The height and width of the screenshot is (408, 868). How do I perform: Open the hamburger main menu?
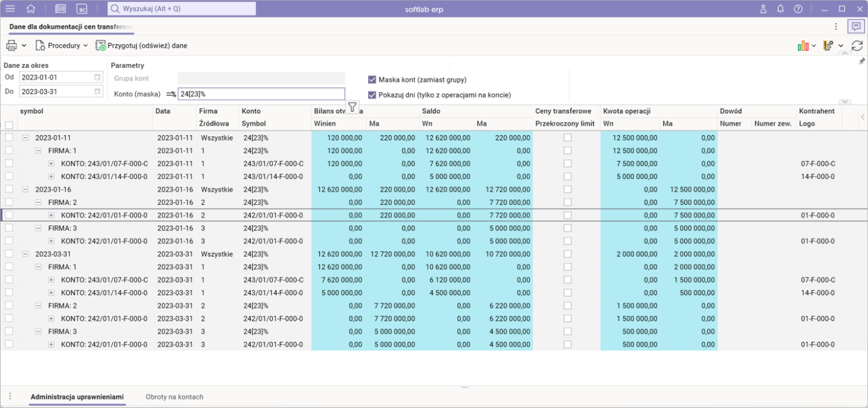(x=10, y=9)
